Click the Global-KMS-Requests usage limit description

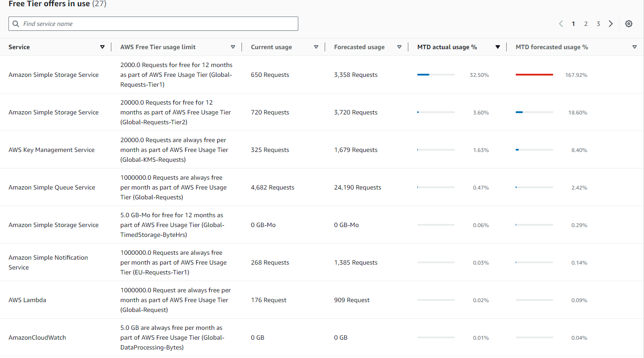[174, 150]
